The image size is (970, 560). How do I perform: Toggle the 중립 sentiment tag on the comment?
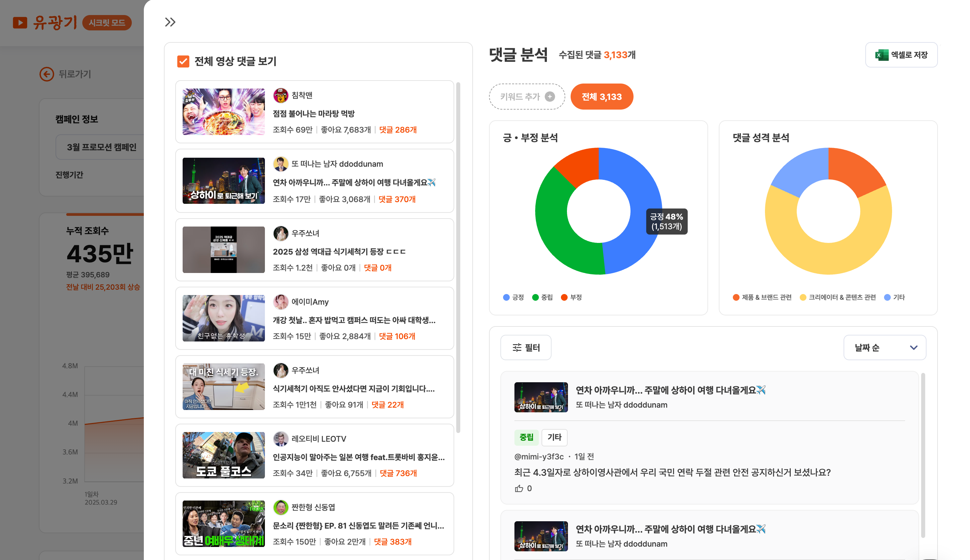(526, 437)
